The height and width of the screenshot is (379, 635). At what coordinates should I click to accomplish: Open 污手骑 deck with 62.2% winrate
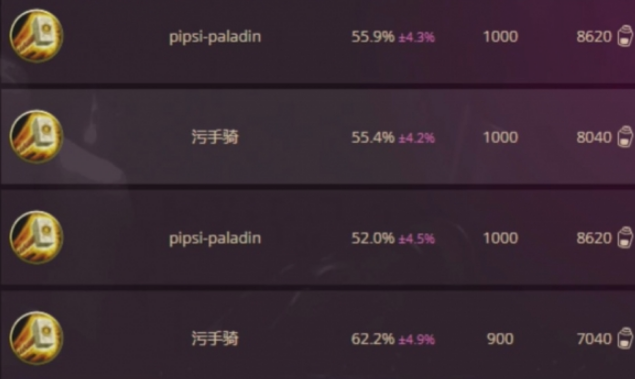215,339
